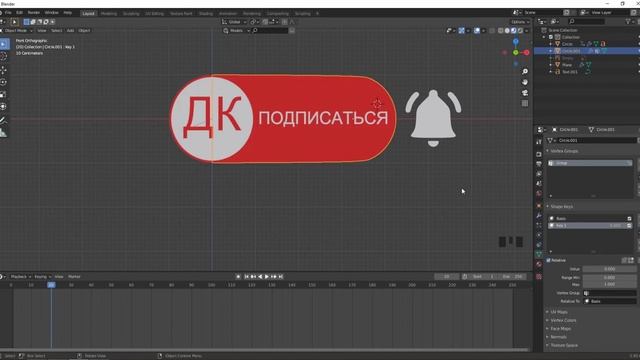The height and width of the screenshot is (360, 640).
Task: Switch perspective/orthographic grid icon
Action: pos(525,104)
